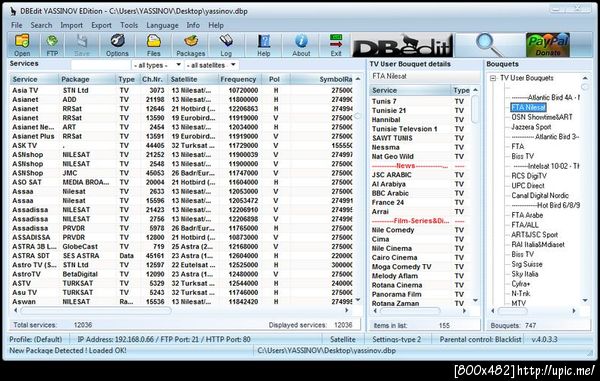This screenshot has height=381, width=600.
Task: Sort services by Package column header
Action: 87,79
